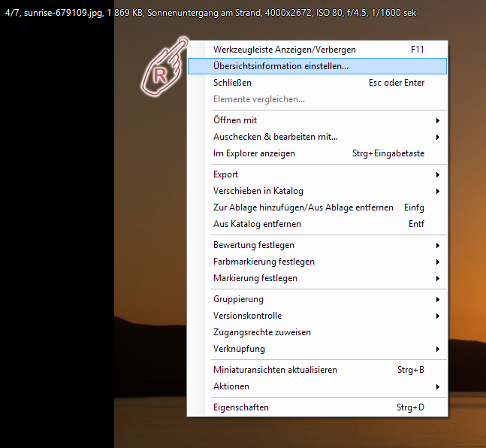Open the Verknüpfung submenu
Viewport: 486px width, 448px height.
(x=317, y=349)
